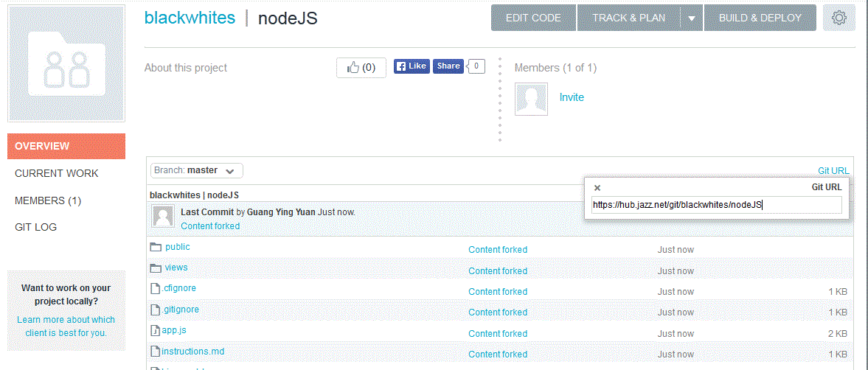The height and width of the screenshot is (370, 868).
Task: Click Content forked under Last Commit
Action: tap(210, 226)
